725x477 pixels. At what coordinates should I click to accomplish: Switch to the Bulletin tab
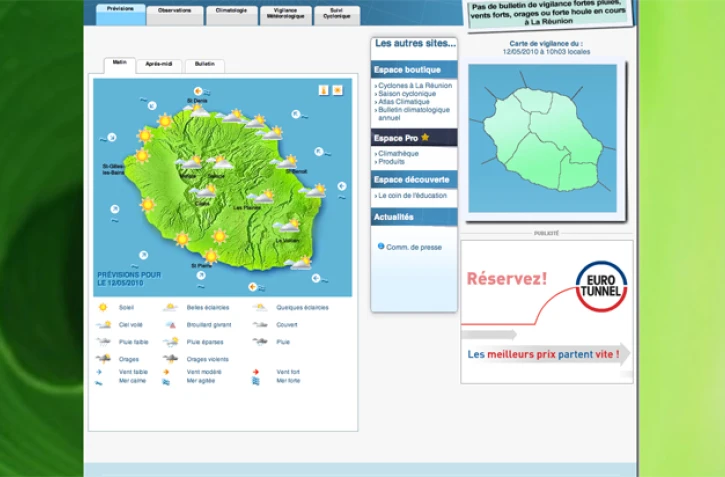(x=205, y=64)
